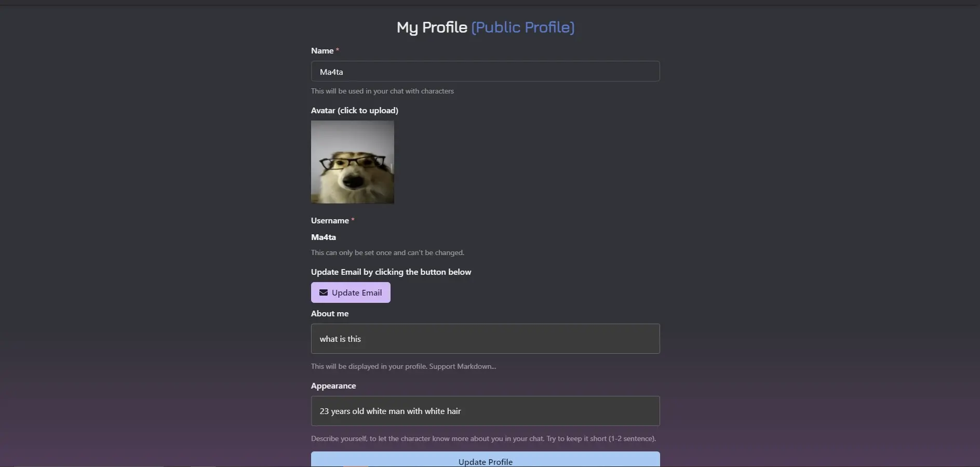Click the Update Email button
This screenshot has width=980, height=467.
pyautogui.click(x=351, y=292)
